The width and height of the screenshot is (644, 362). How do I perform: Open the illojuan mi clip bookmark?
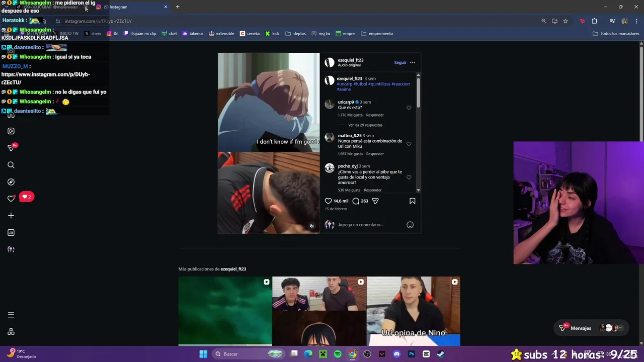140,34
